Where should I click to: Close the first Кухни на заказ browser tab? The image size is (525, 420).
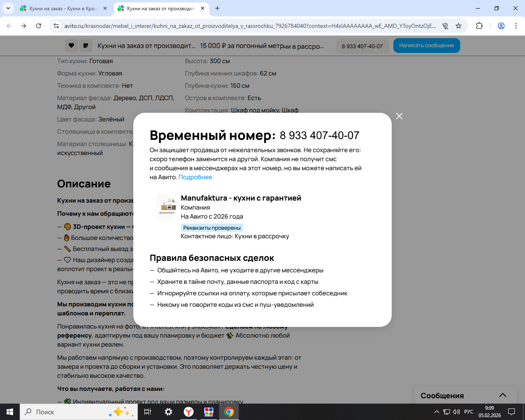[105, 8]
